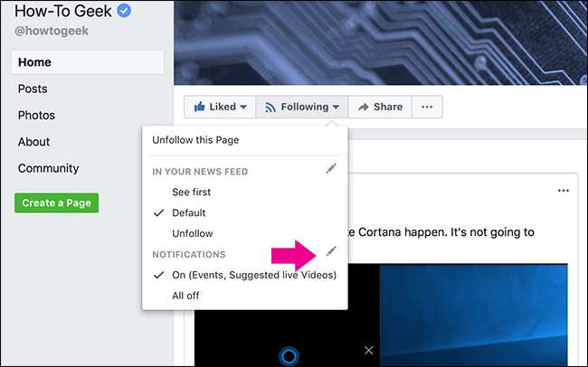This screenshot has width=588, height=367.
Task: Click the How-To Geek page title
Action: click(x=63, y=11)
